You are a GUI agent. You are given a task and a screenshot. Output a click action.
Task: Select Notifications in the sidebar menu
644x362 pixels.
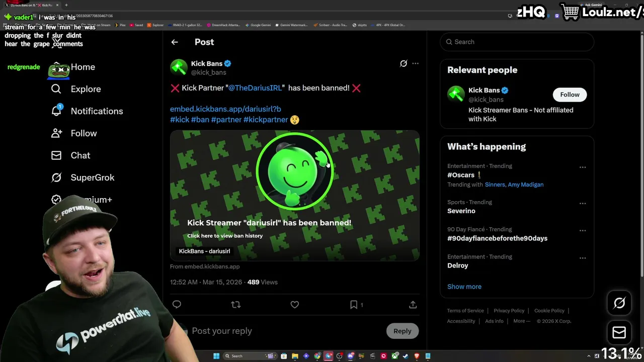97,111
